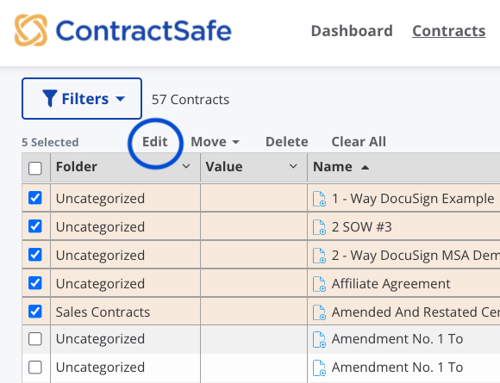Screen dimensions: 500x383
Task: Open the Affiliate Agreement contract
Action: click(391, 284)
